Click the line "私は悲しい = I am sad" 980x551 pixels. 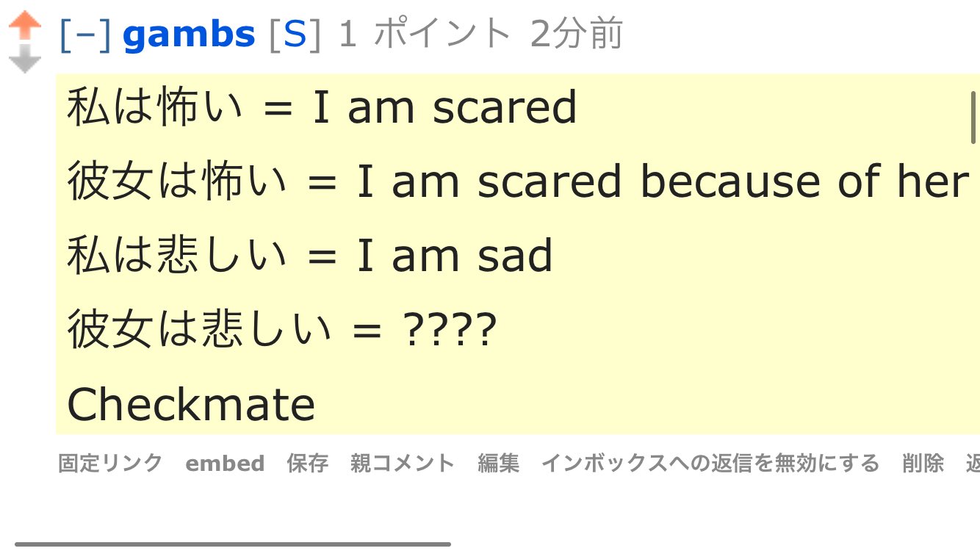[309, 256]
